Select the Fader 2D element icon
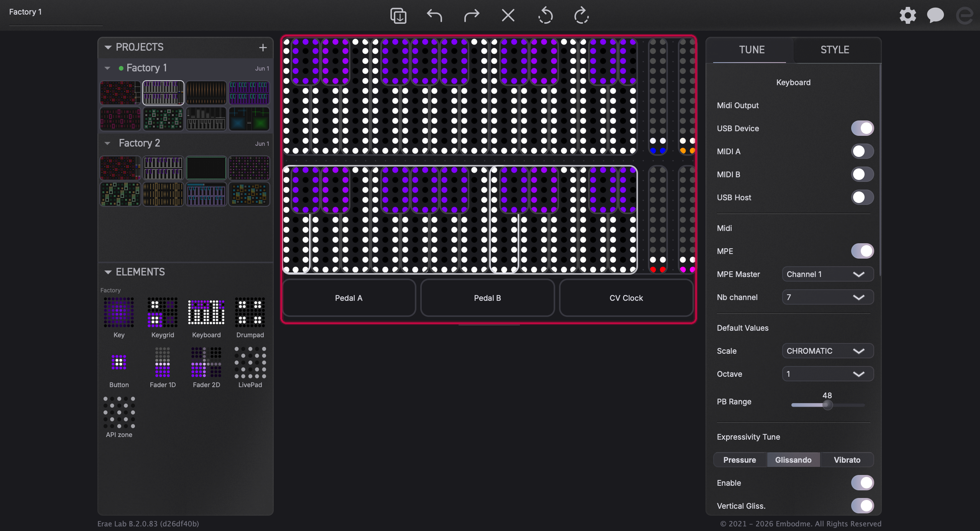Viewport: 980px width, 531px height. pyautogui.click(x=206, y=362)
